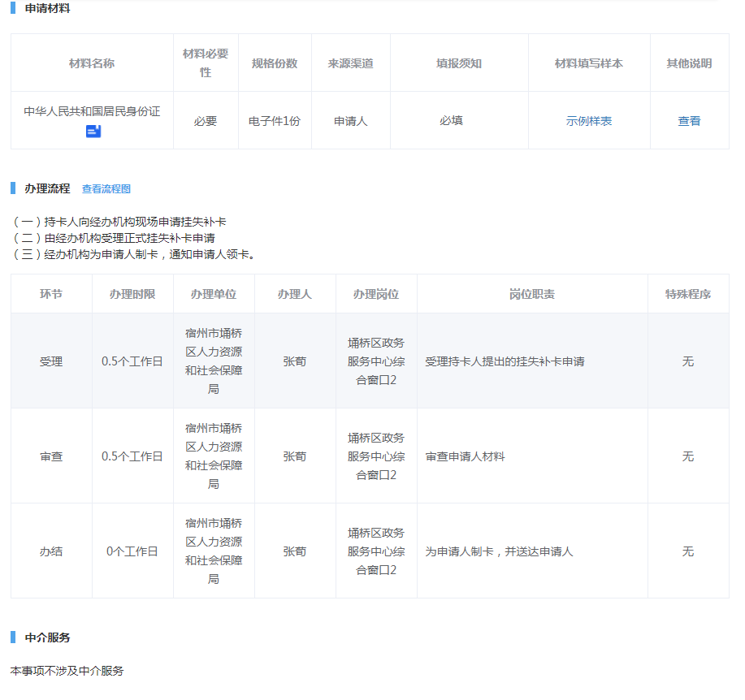Image resolution: width=745 pixels, height=700 pixels.
Task: Click the 申请材料 section heading
Action: [47, 8]
